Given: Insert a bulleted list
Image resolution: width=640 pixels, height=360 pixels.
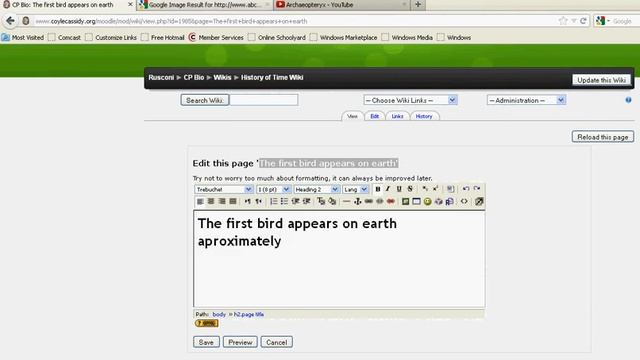Looking at the screenshot, I should [284, 201].
